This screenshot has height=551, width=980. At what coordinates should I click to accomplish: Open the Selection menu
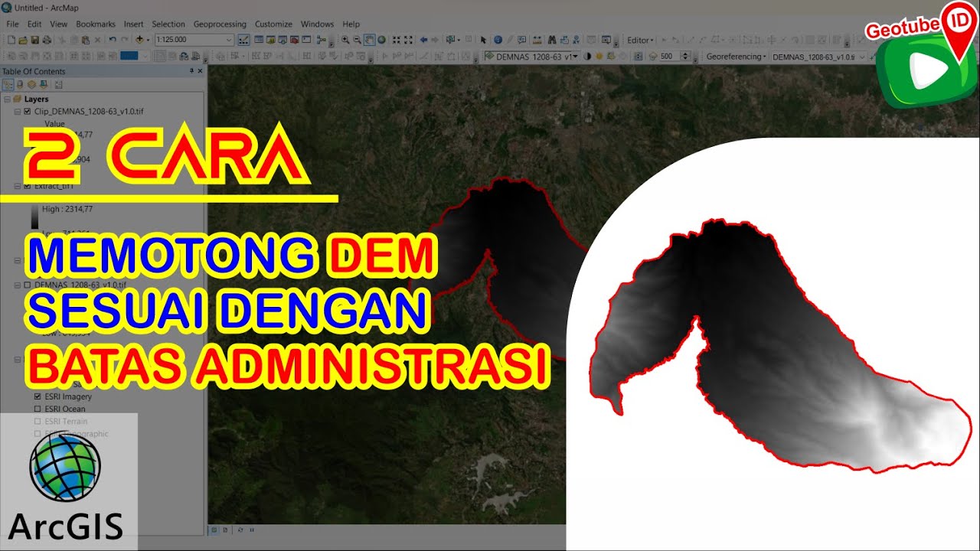(x=168, y=24)
